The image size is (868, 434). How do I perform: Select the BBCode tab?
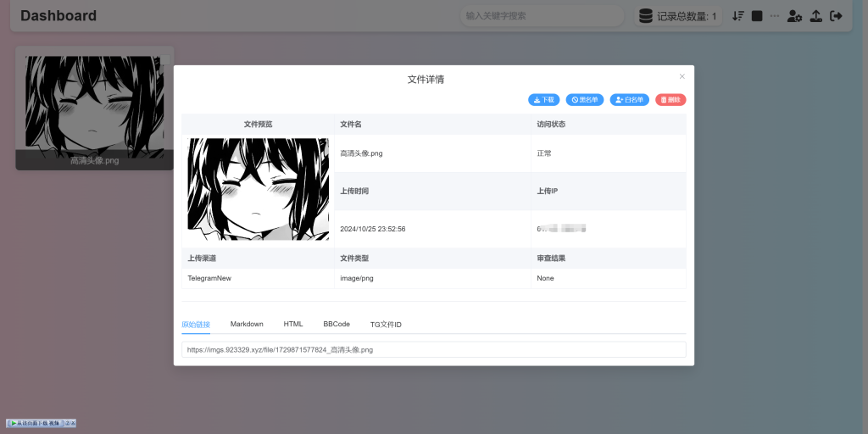tap(337, 325)
